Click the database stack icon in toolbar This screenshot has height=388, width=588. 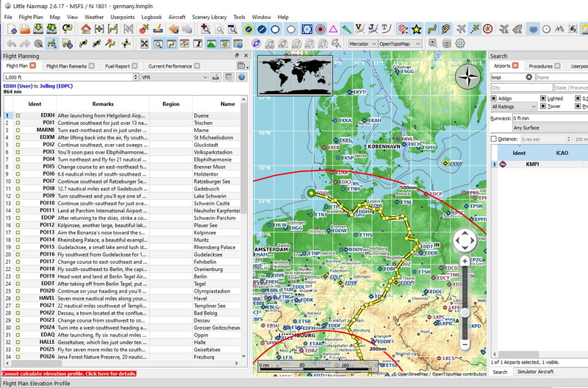[x=447, y=43]
